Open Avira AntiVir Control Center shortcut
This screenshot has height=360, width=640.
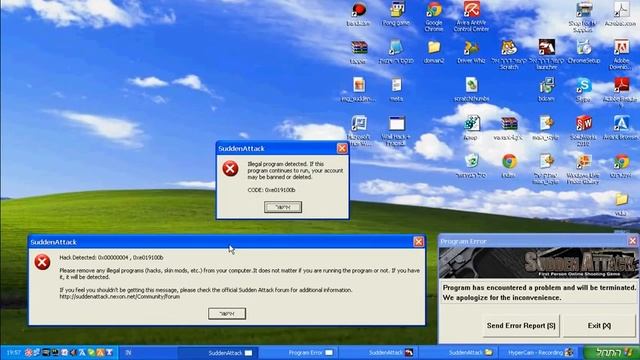click(x=471, y=16)
